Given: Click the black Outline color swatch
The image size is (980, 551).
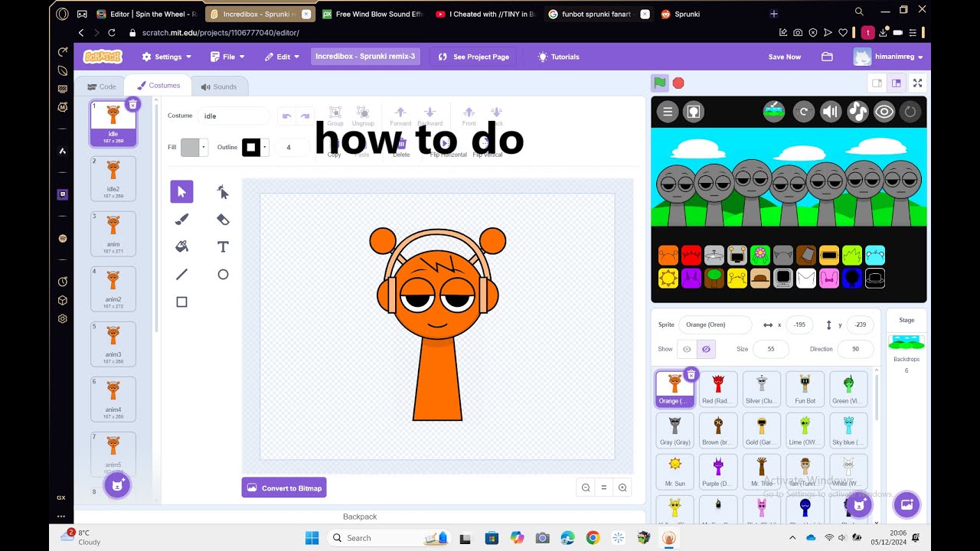Looking at the screenshot, I should point(251,147).
